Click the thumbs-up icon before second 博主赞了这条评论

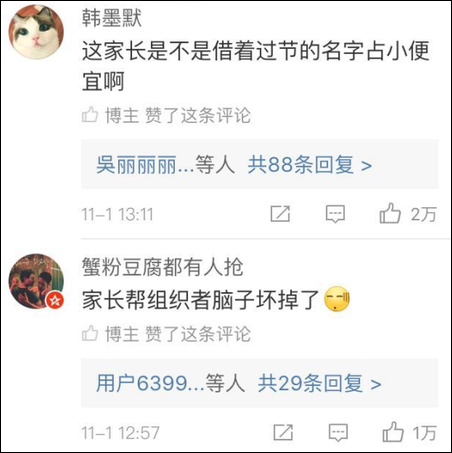click(x=90, y=333)
